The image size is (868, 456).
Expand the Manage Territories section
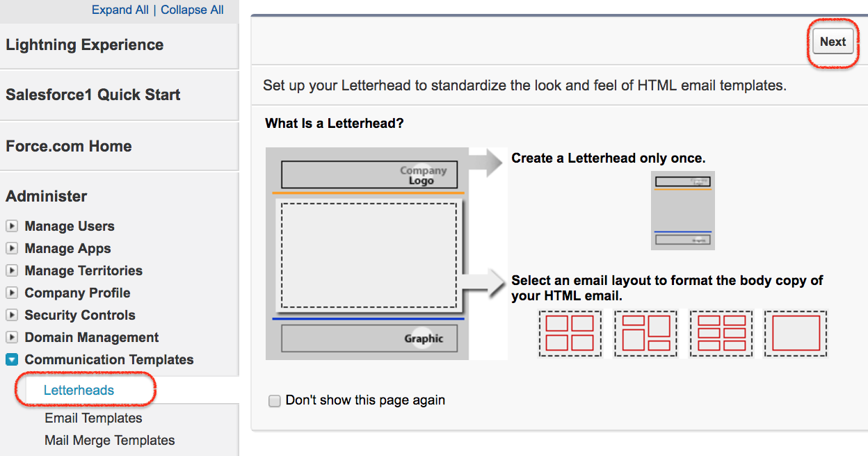click(12, 270)
